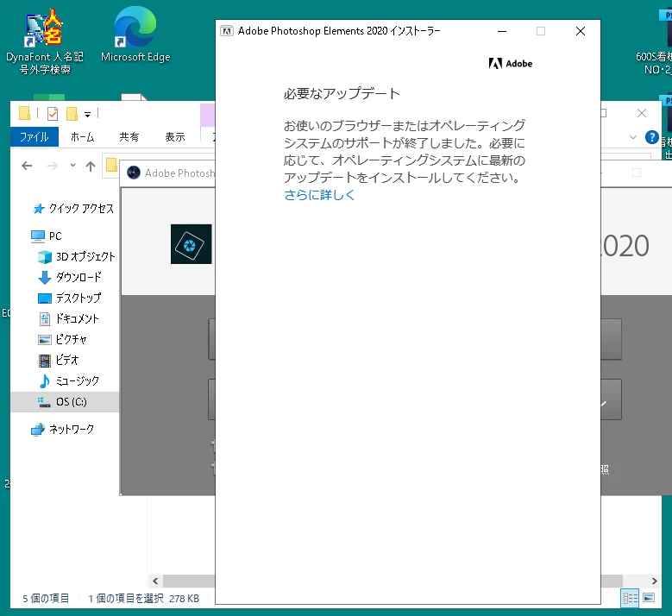Click the Explorer folder icon in title bar
Viewport: 672px width, 616px height.
coord(24,113)
